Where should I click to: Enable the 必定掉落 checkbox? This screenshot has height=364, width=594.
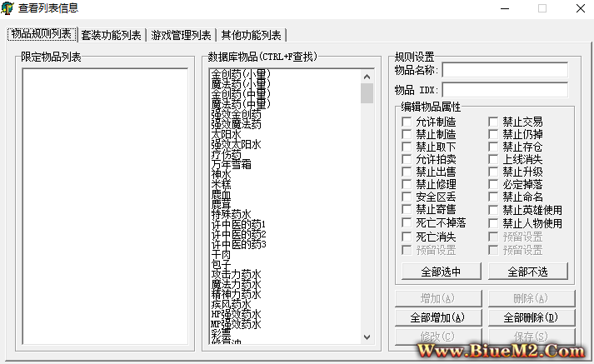click(x=493, y=184)
